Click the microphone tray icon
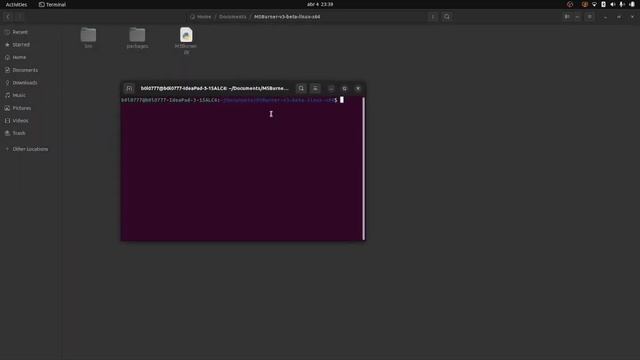Viewport: 640px width, 360px height. [x=622, y=4]
